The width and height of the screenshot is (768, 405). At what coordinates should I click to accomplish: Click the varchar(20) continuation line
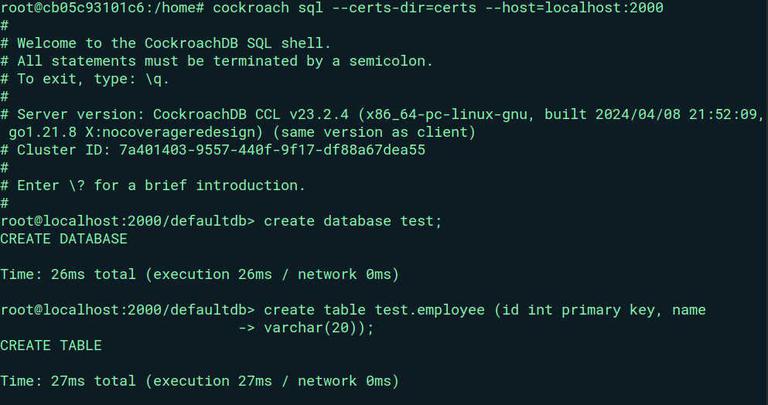[319, 328]
